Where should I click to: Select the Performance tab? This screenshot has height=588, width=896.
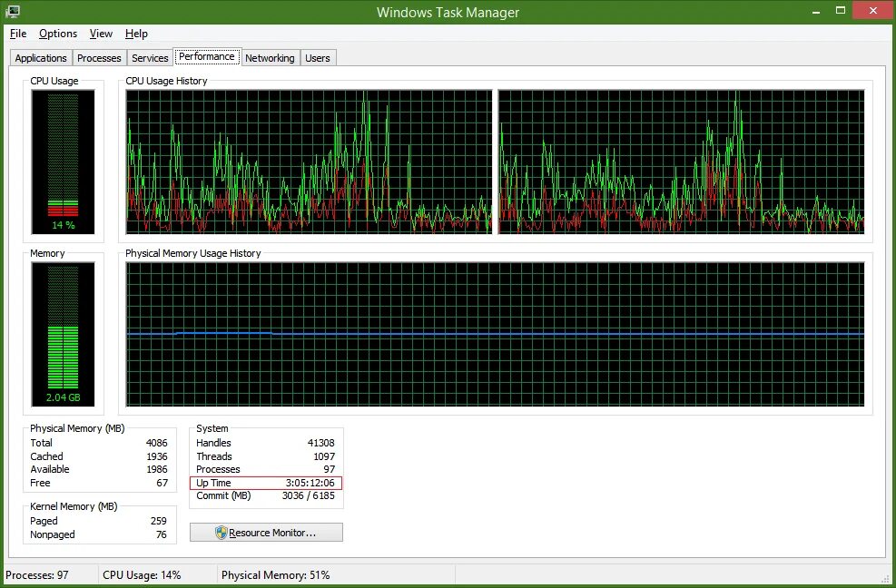(207, 56)
